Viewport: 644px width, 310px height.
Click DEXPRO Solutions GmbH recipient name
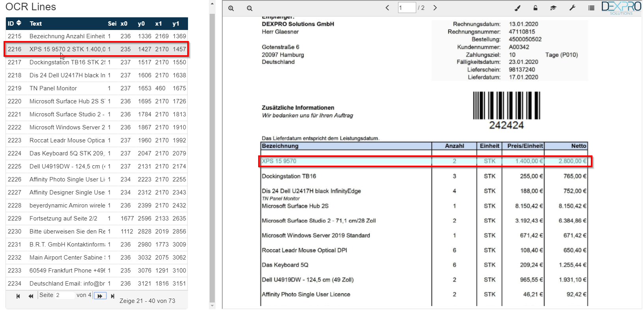tap(298, 24)
